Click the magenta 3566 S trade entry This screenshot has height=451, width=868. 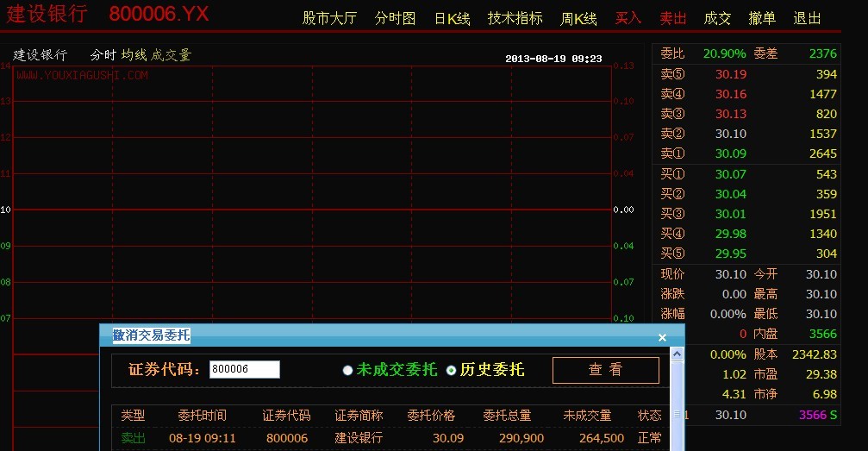click(x=818, y=415)
